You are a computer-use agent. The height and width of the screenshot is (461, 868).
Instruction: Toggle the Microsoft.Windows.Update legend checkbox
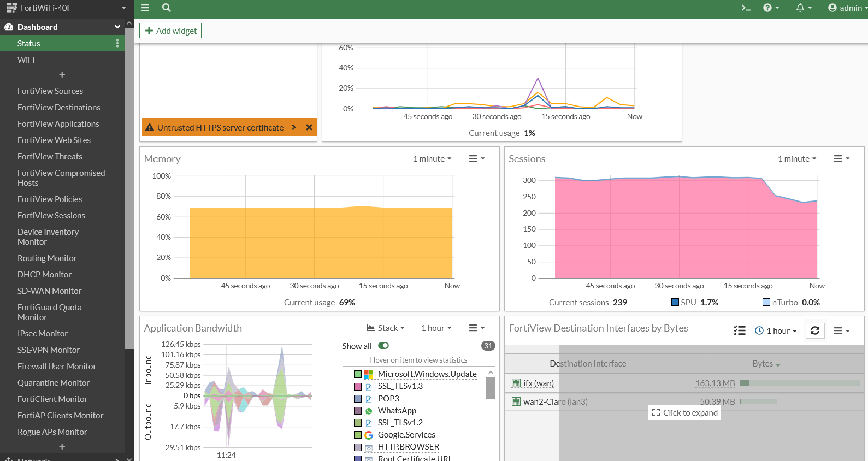[358, 374]
